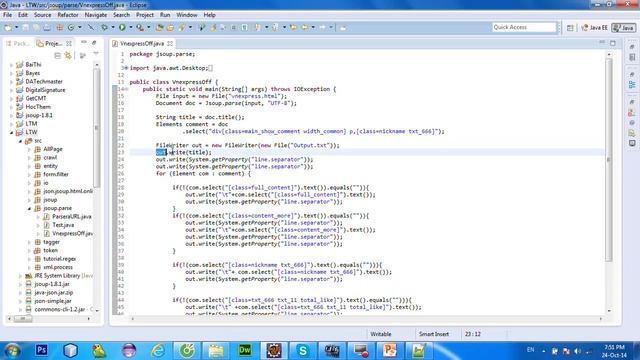Viewport: 640px width, 360px height.
Task: Select VnexpressOff.java in the tree
Action: coord(72,233)
